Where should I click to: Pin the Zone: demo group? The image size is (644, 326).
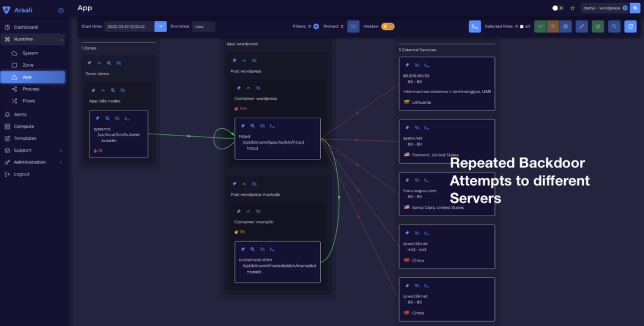tap(89, 63)
